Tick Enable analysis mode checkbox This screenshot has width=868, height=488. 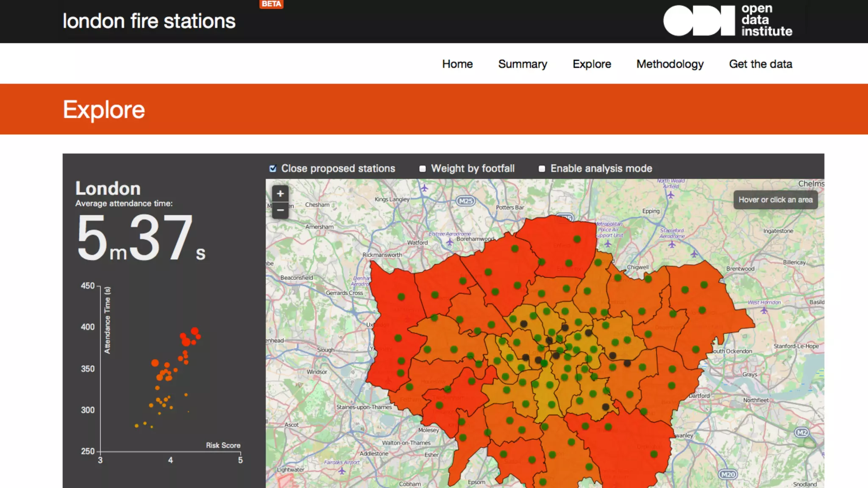pyautogui.click(x=542, y=169)
